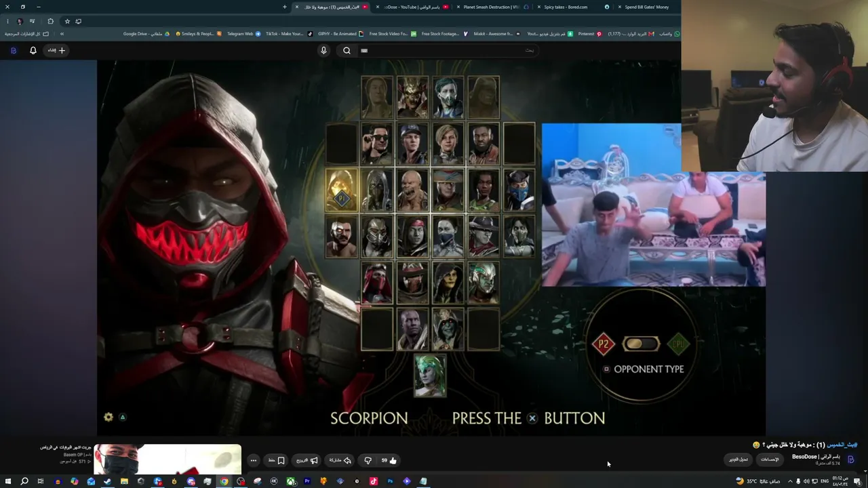Select Johnny Cage portrait with sunglasses
This screenshot has width=868, height=488.
(x=377, y=144)
